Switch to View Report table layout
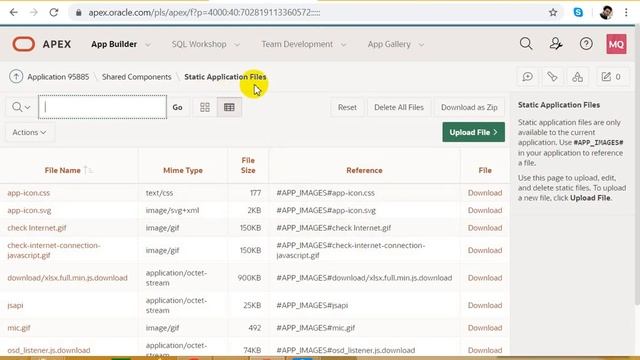The height and width of the screenshot is (360, 640). (229, 107)
